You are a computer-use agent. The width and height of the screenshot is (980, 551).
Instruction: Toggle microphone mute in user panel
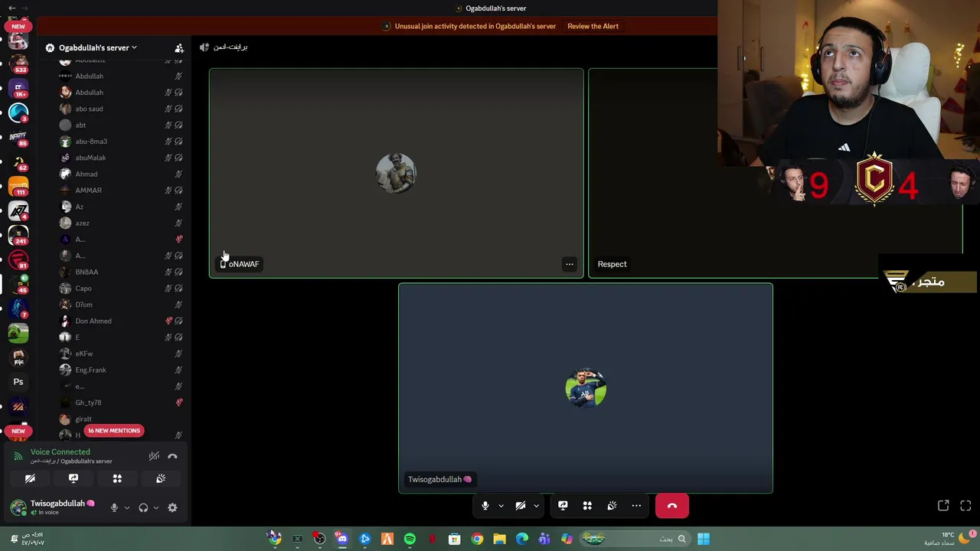(114, 507)
